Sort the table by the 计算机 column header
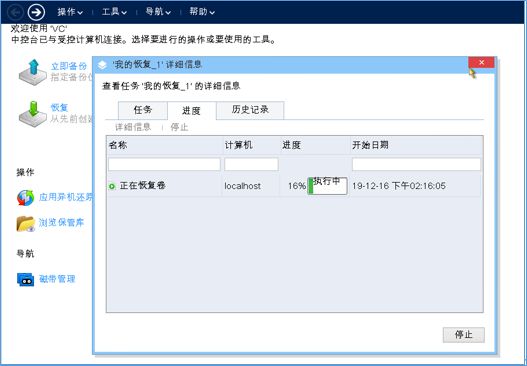527x366 pixels. point(251,145)
